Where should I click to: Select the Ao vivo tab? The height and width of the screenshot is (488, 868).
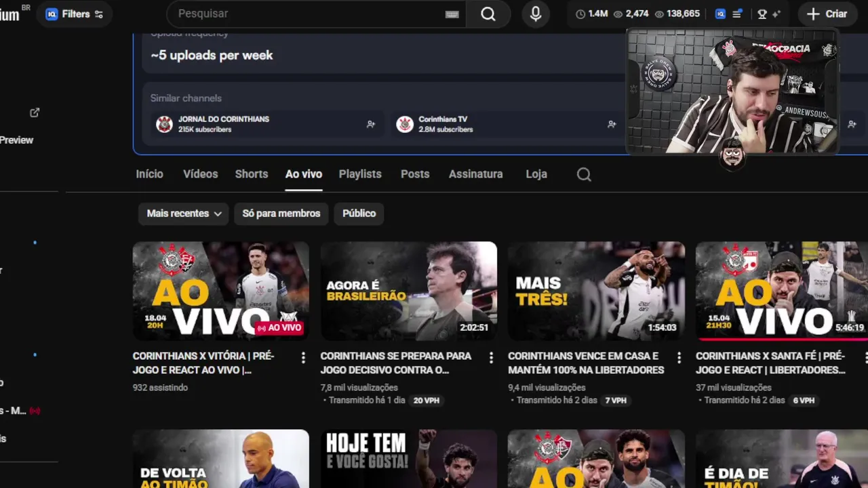pos(303,174)
